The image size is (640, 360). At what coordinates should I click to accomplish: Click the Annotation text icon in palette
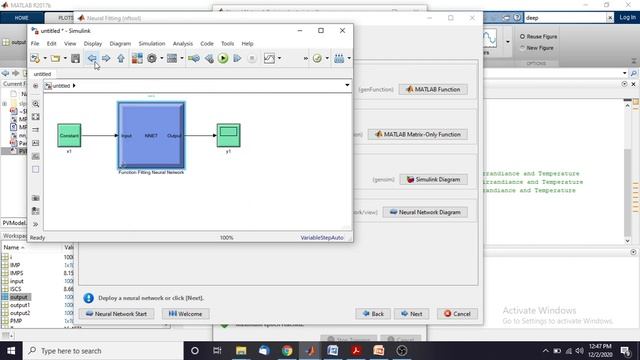point(36,143)
